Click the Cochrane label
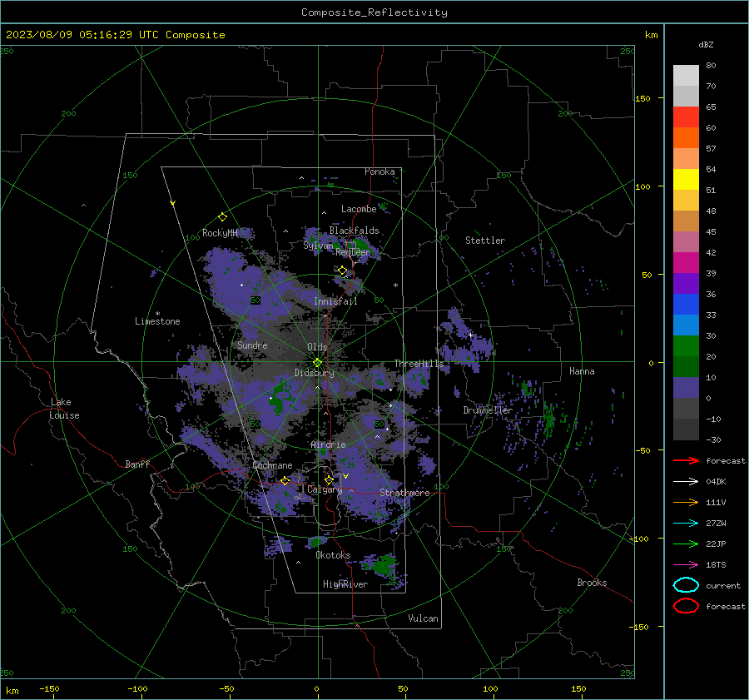This screenshot has height=700, width=749. pyautogui.click(x=272, y=465)
